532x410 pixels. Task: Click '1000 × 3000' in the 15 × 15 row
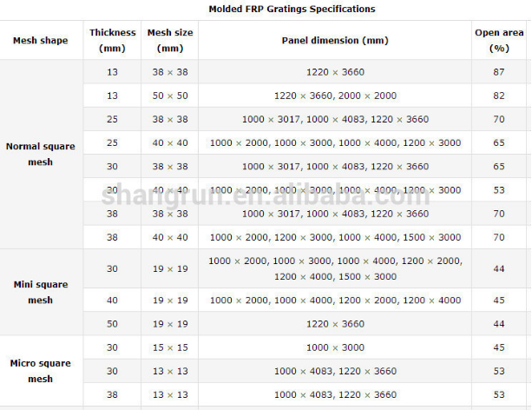335,347
